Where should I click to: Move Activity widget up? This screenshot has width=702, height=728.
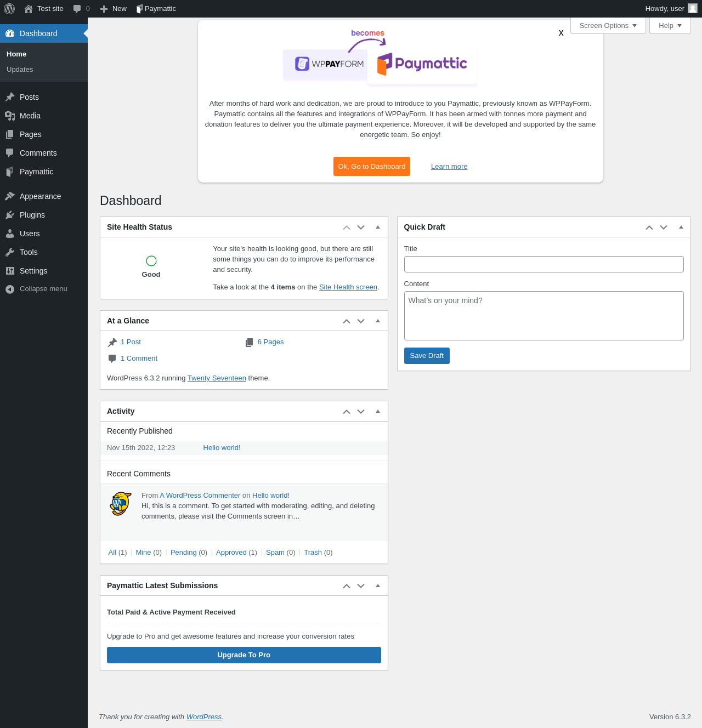[x=347, y=411]
